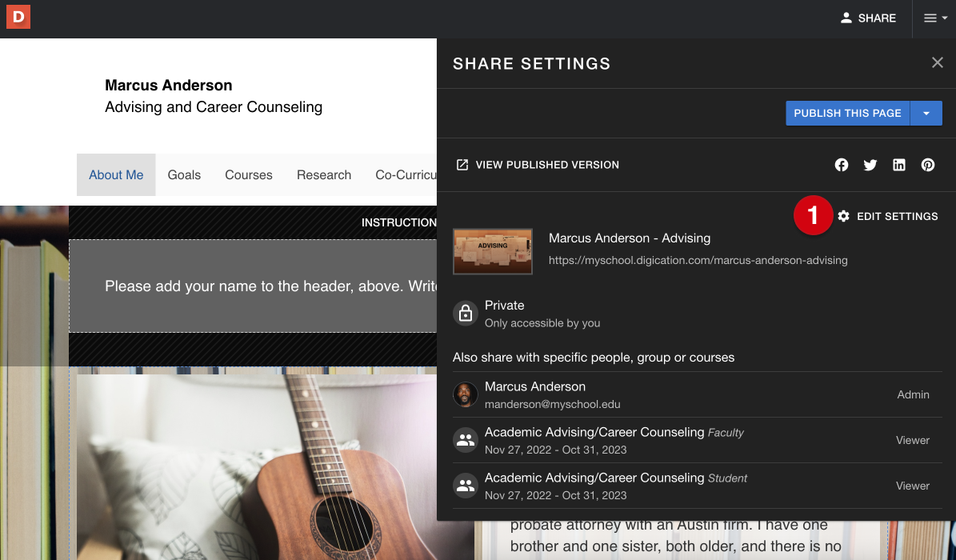The image size is (956, 560).
Task: Switch to the About Me tab
Action: click(116, 175)
